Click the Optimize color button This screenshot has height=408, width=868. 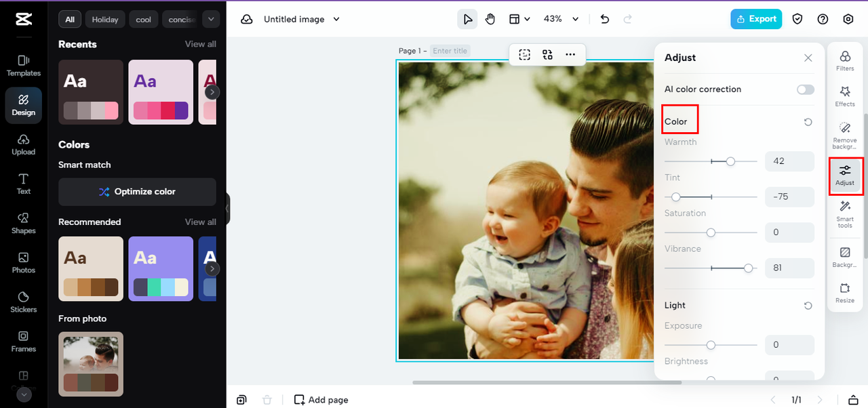pos(137,192)
